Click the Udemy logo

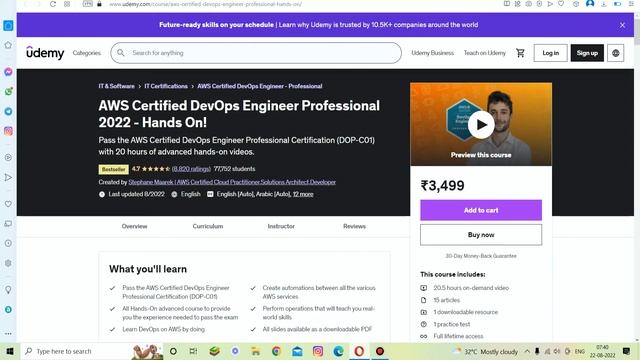click(45, 53)
